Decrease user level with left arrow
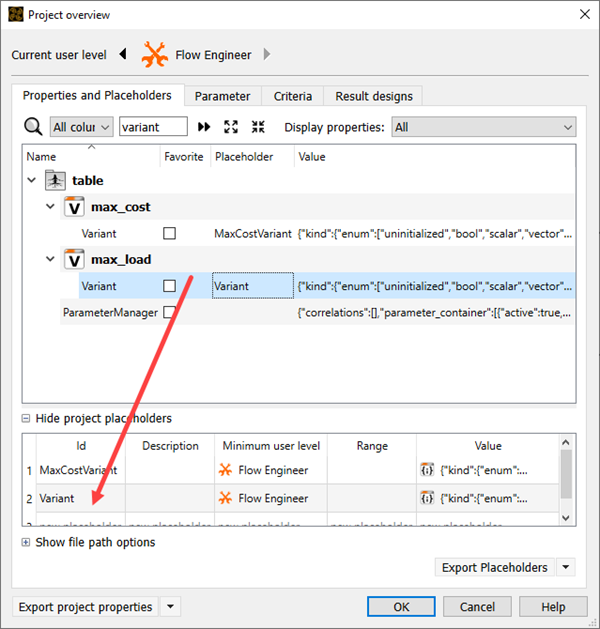Viewport: 600px width, 629px height. coord(123,54)
